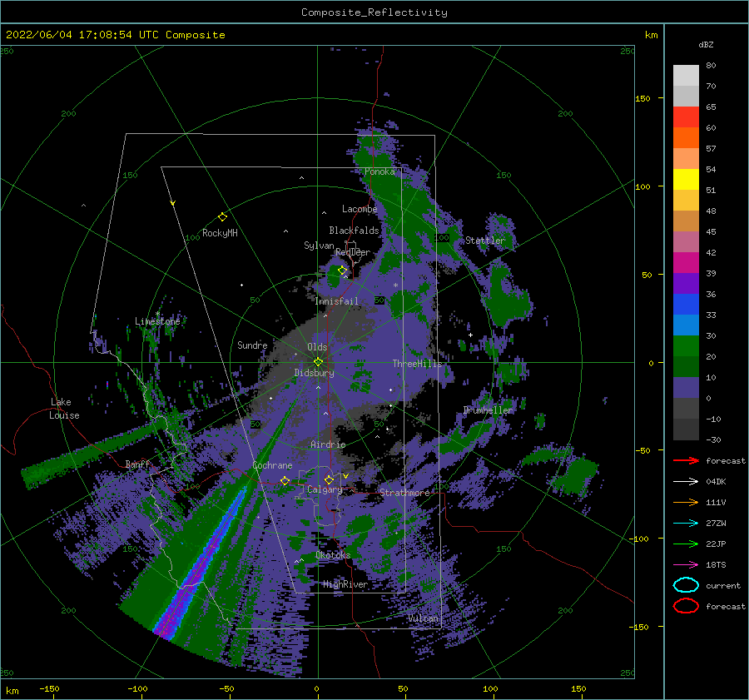Click the Strathmore city label

coord(404,492)
